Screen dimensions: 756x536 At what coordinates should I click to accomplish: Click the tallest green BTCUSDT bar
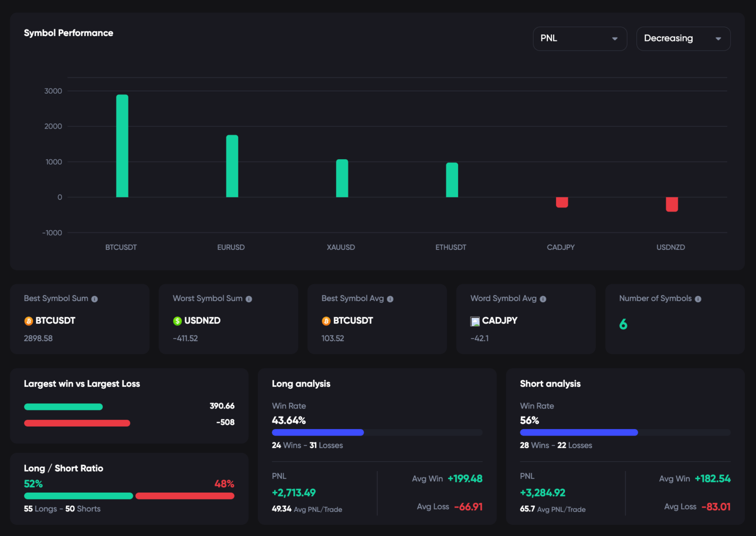tap(122, 145)
